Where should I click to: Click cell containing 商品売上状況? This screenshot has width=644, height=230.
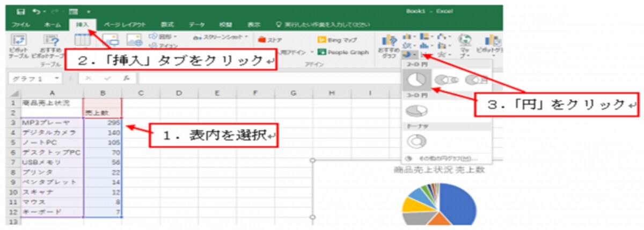(x=52, y=102)
